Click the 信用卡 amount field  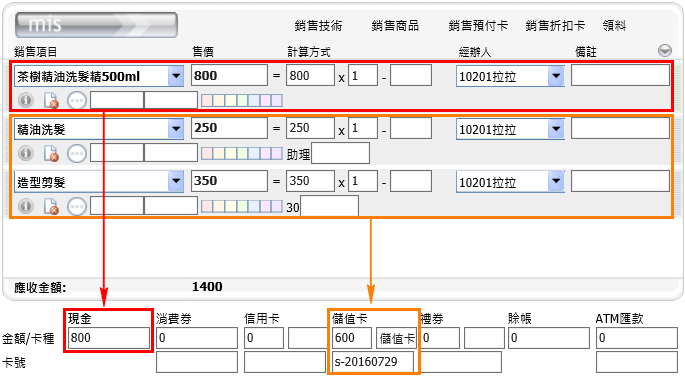click(264, 338)
